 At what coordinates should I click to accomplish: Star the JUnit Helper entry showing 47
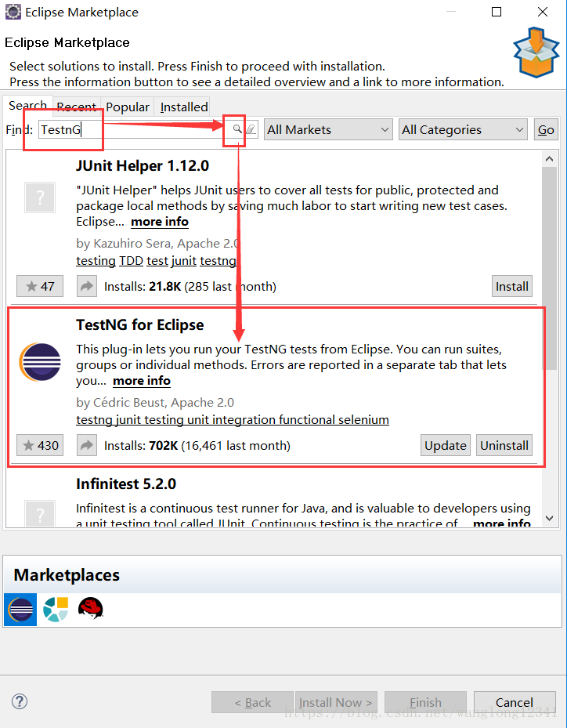pos(40,286)
